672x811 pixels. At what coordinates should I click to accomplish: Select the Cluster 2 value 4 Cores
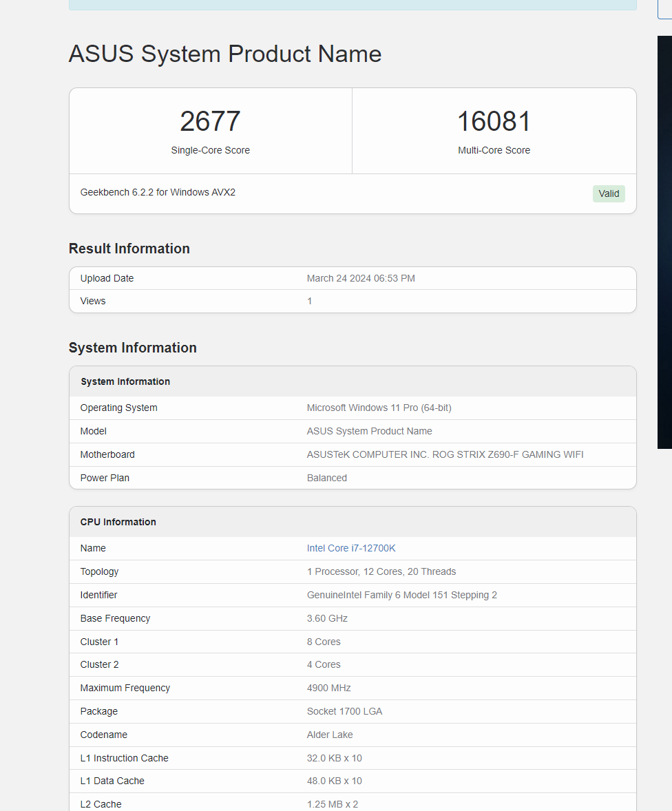[x=324, y=664]
